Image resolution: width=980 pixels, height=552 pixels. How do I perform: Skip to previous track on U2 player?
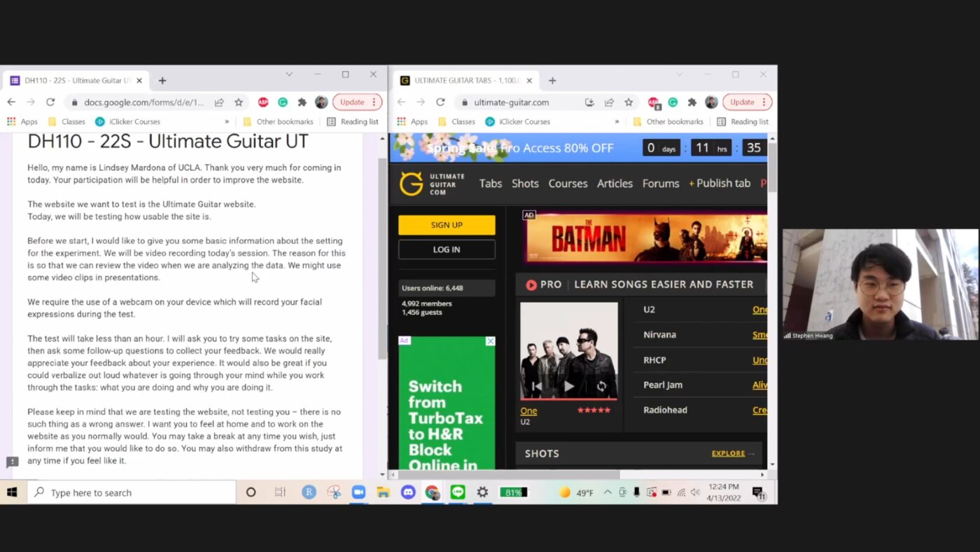tap(537, 386)
